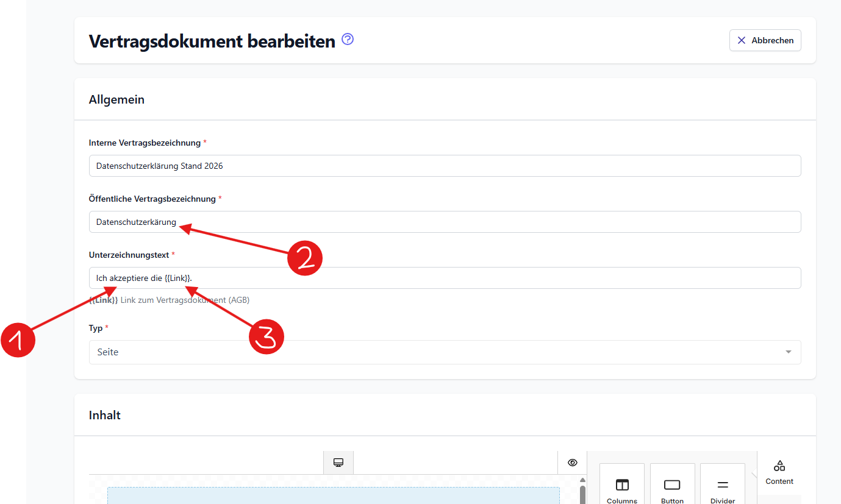Click the Abbrechen button
Screen dimensions: 841x504
tap(765, 40)
